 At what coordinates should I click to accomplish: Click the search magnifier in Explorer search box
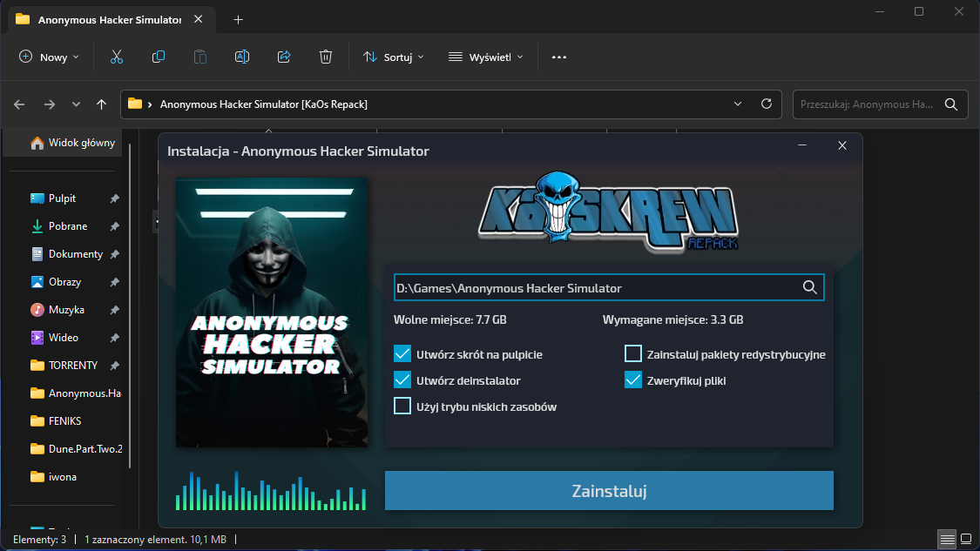pyautogui.click(x=951, y=104)
